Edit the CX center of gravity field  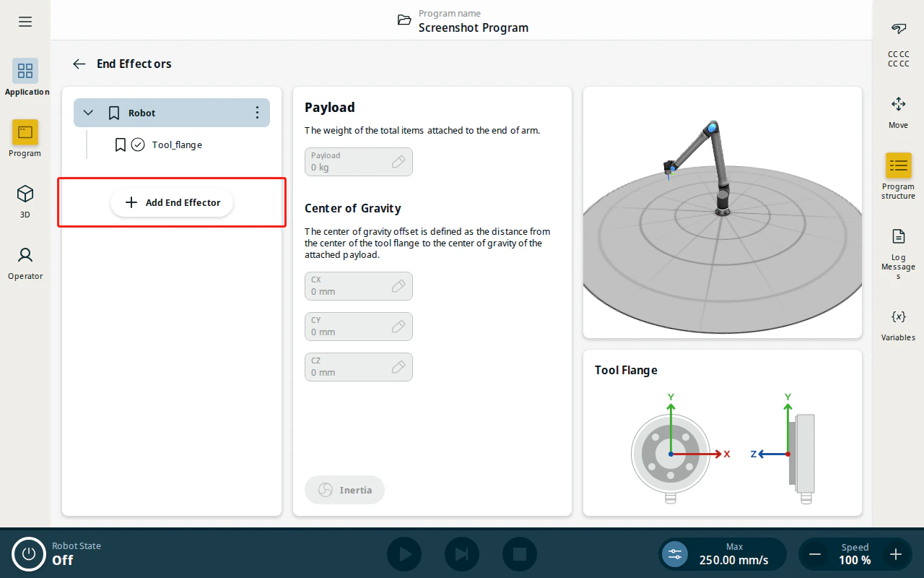point(359,286)
